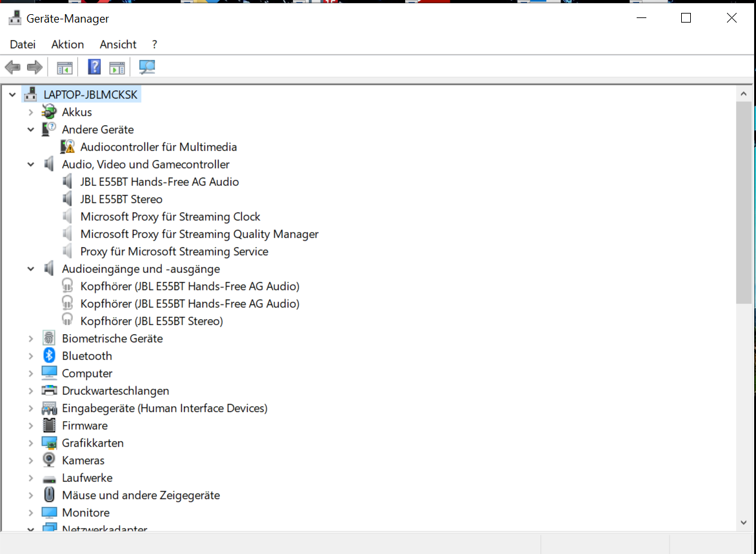
Task: Expand the Monitore category
Action: coord(31,513)
